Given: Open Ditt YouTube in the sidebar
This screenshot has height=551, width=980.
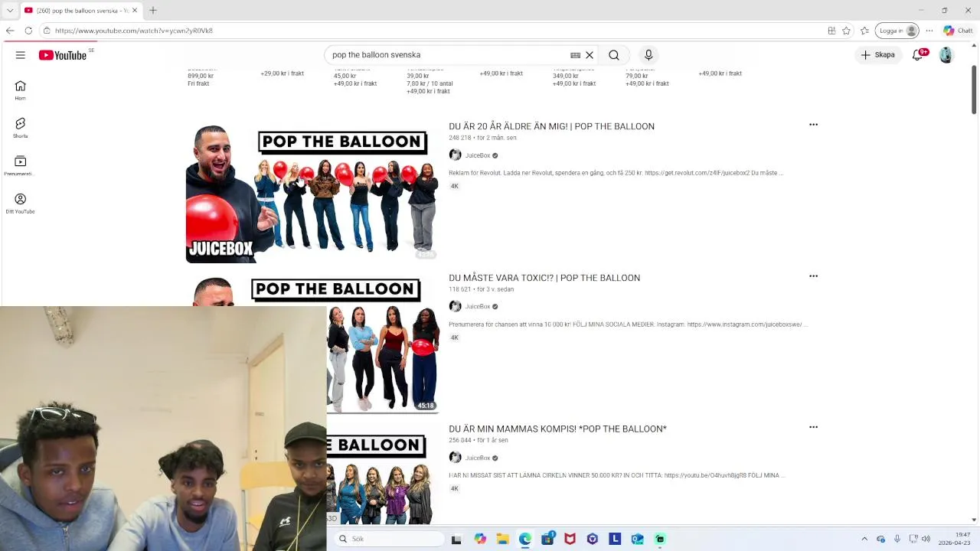Looking at the screenshot, I should pos(20,204).
